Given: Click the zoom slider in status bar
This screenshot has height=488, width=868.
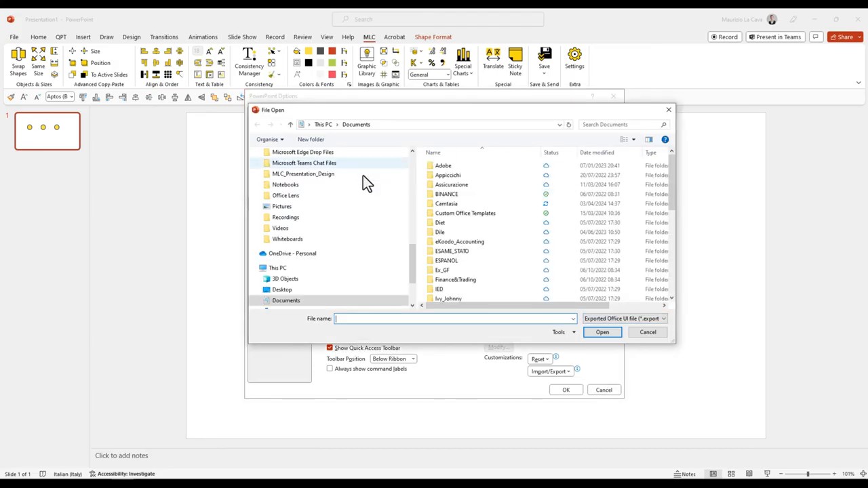Looking at the screenshot, I should [x=807, y=474].
